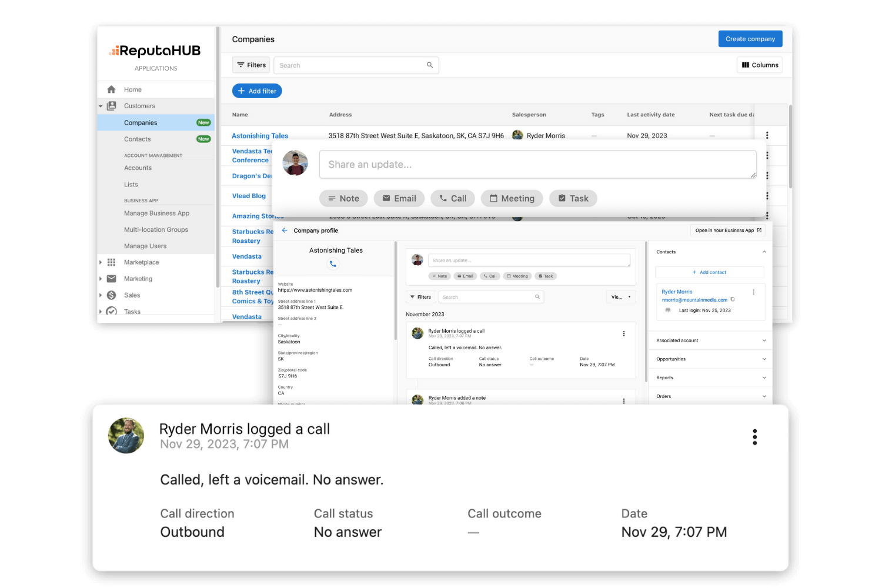This screenshot has height=588, width=882.
Task: Expand the Marketplace section arrow
Action: 101,262
